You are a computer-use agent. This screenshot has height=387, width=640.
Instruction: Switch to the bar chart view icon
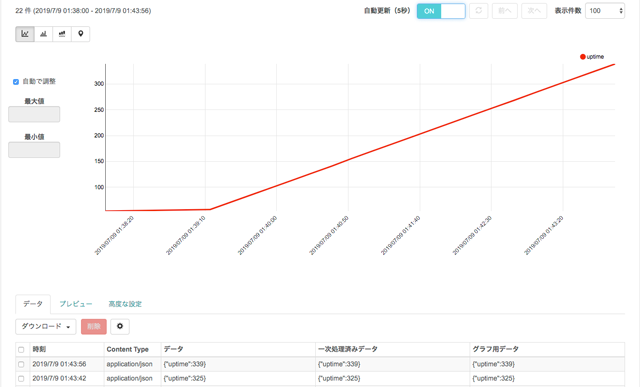[44, 34]
